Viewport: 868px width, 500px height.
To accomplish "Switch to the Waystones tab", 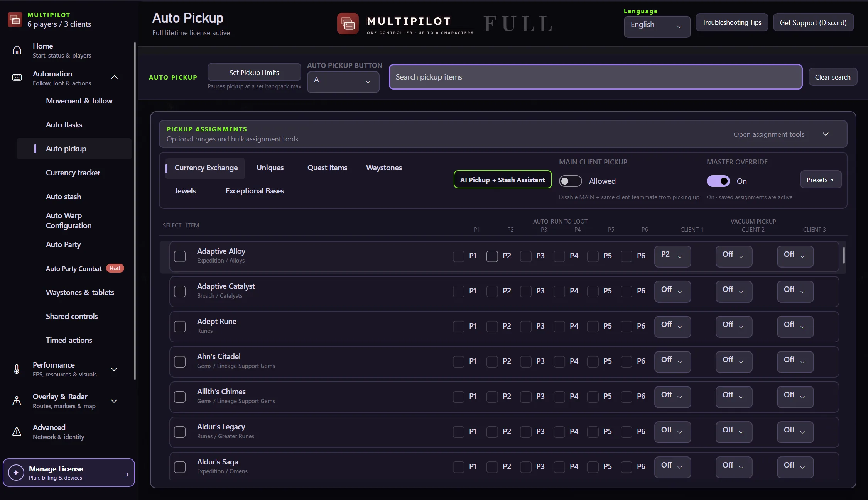I will point(384,168).
